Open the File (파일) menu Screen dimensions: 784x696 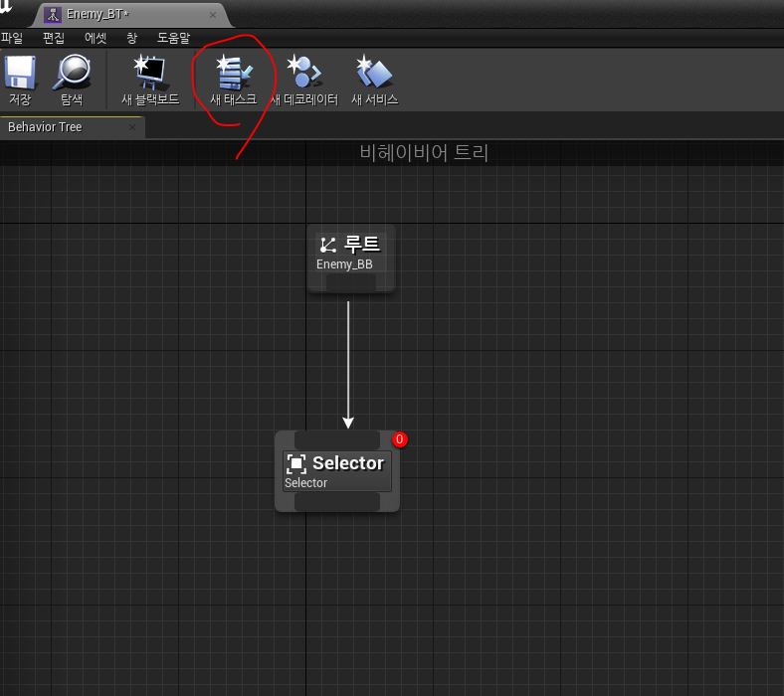pyautogui.click(x=12, y=38)
